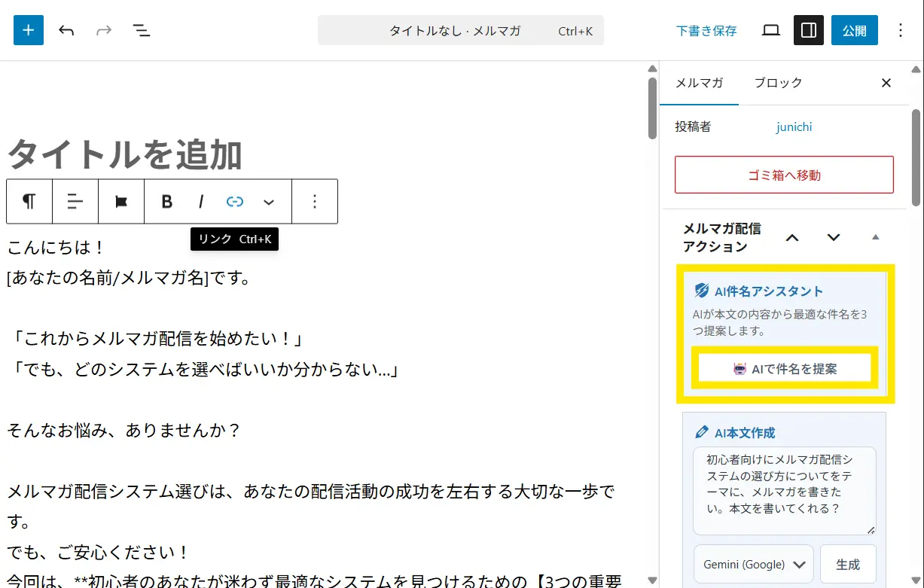The image size is (924, 588).
Task: Click the AIで件名を提案 button
Action: pos(785,369)
